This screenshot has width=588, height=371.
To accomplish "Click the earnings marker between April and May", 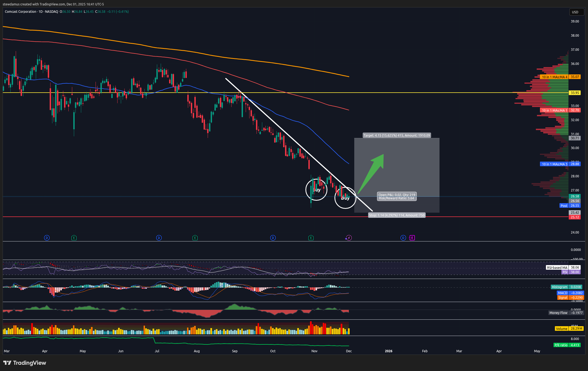I will coord(74,238).
